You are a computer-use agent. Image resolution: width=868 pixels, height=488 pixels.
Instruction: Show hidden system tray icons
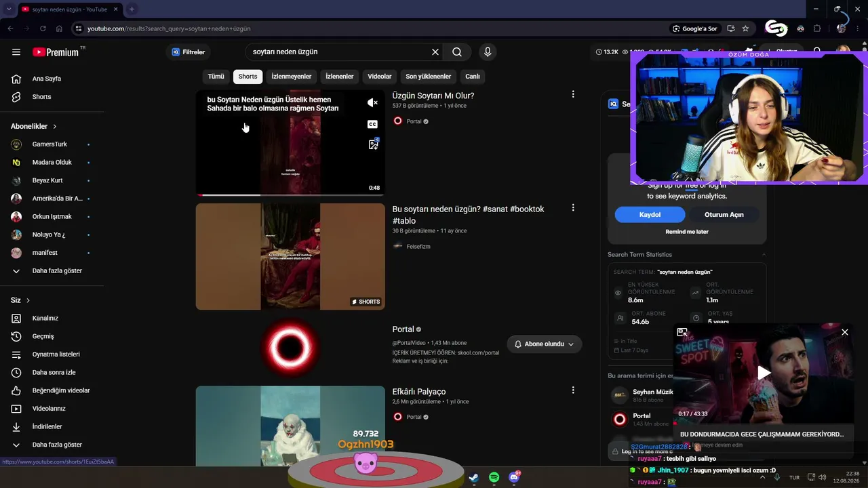[x=763, y=477]
